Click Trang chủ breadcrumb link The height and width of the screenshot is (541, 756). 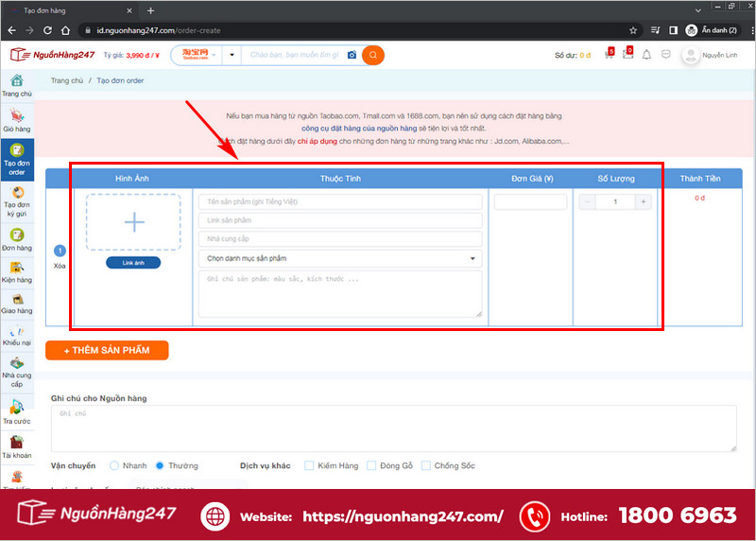pos(67,80)
